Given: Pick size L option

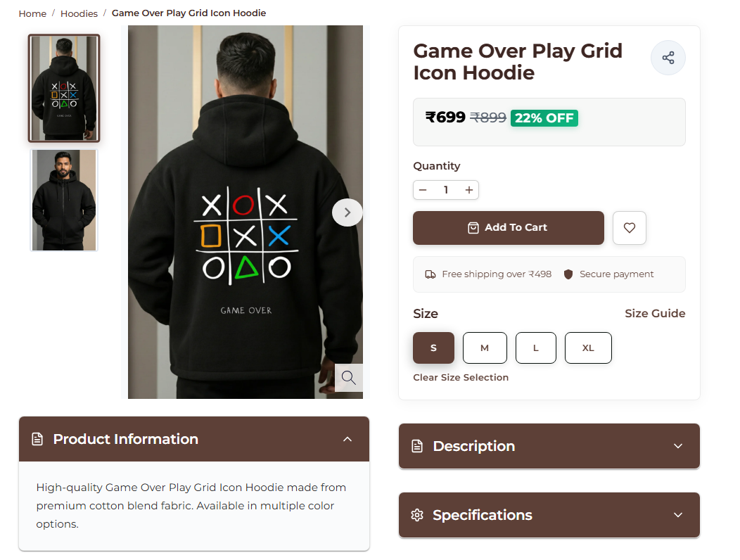Looking at the screenshot, I should [535, 348].
